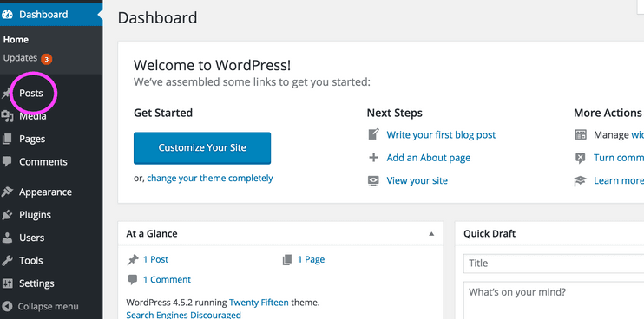
Task: Click the Dashboard gauge icon
Action: (x=7, y=15)
